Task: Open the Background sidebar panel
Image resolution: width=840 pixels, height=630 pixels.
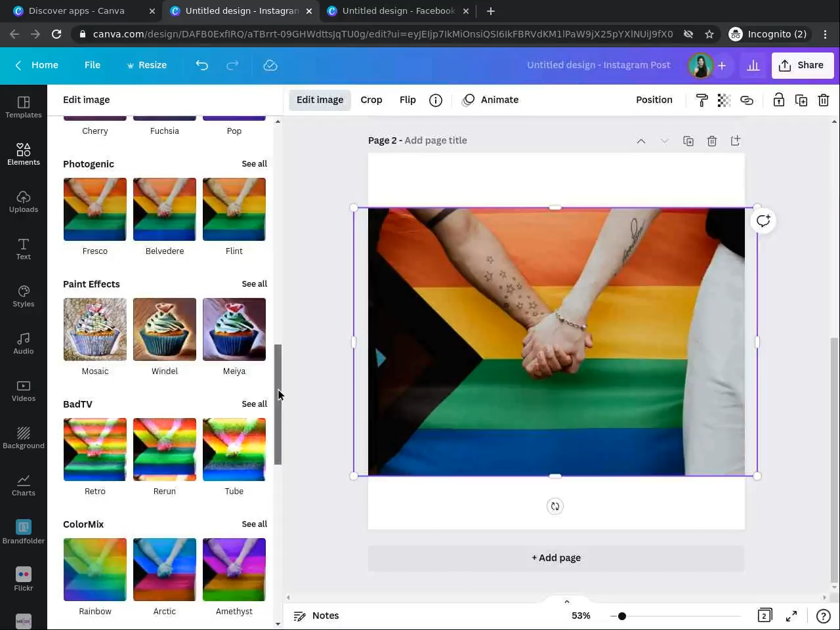Action: (x=24, y=437)
